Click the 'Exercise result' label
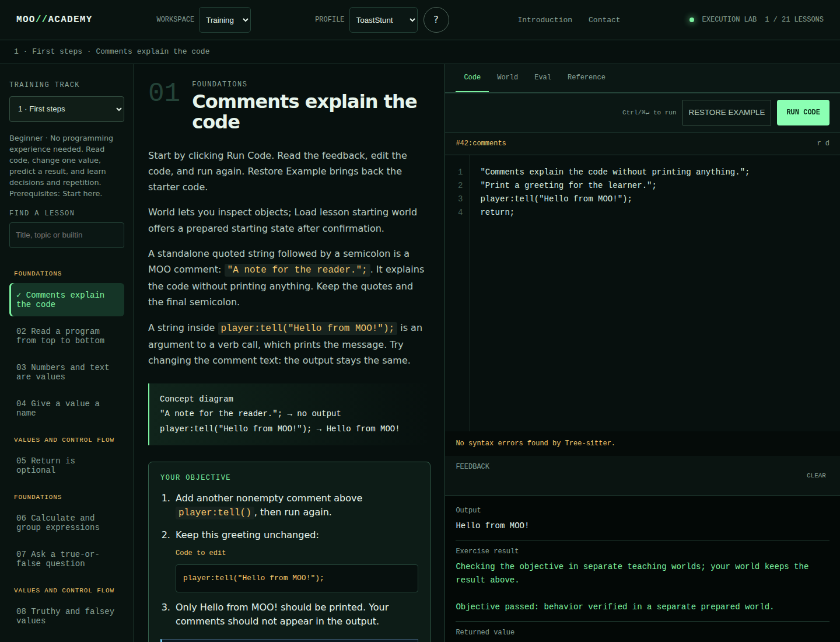 [x=487, y=552]
